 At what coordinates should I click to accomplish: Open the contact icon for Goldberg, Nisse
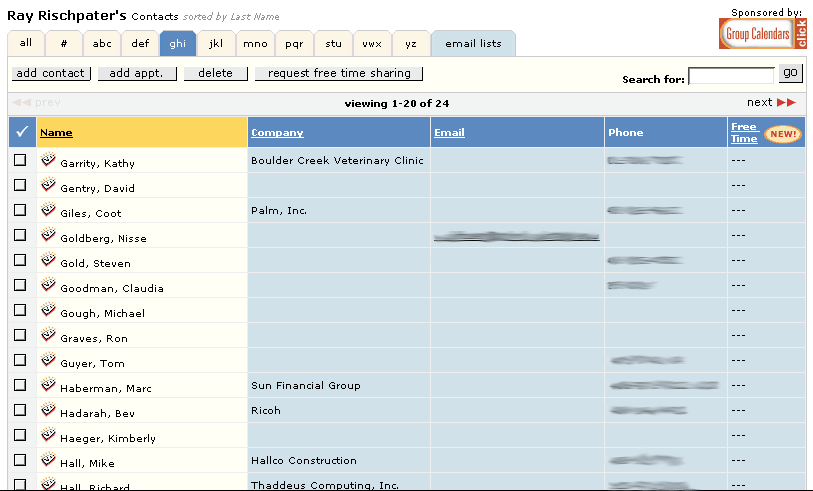pyautogui.click(x=48, y=234)
